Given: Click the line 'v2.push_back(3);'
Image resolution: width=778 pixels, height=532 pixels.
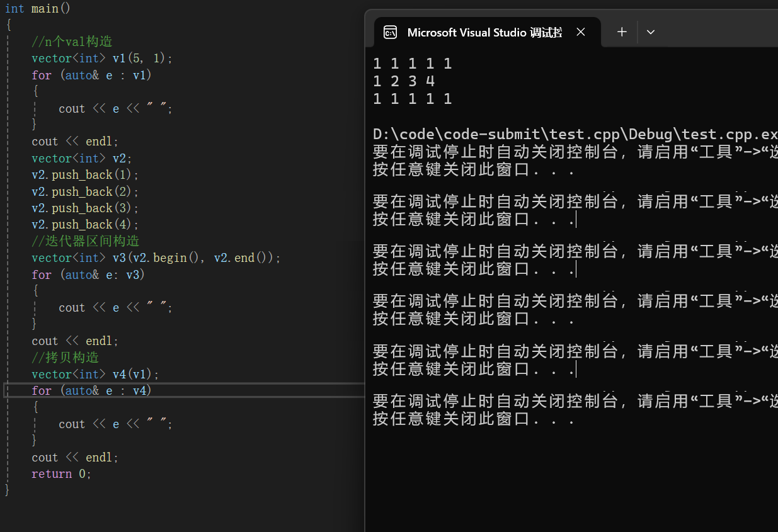Looking at the screenshot, I should 85,208.
